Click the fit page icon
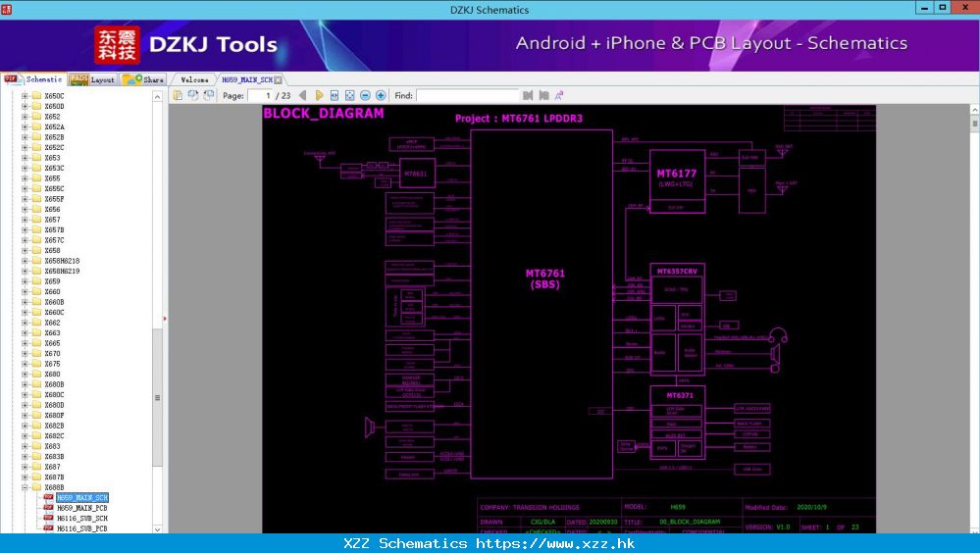 349,95
